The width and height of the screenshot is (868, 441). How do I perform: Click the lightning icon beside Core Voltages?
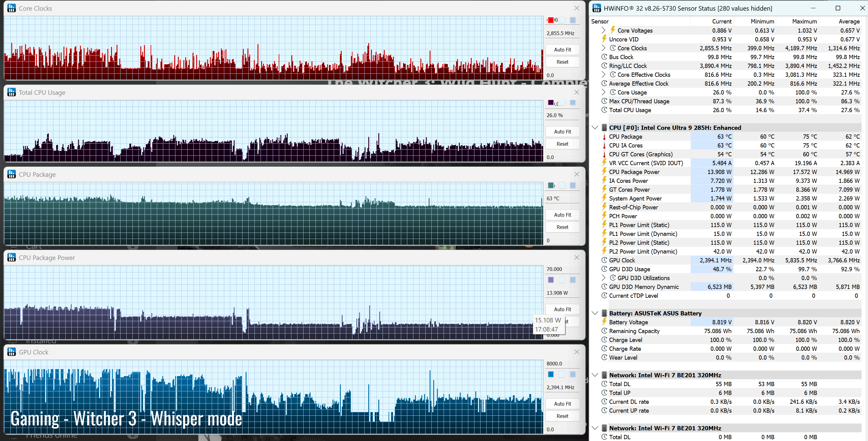[613, 30]
